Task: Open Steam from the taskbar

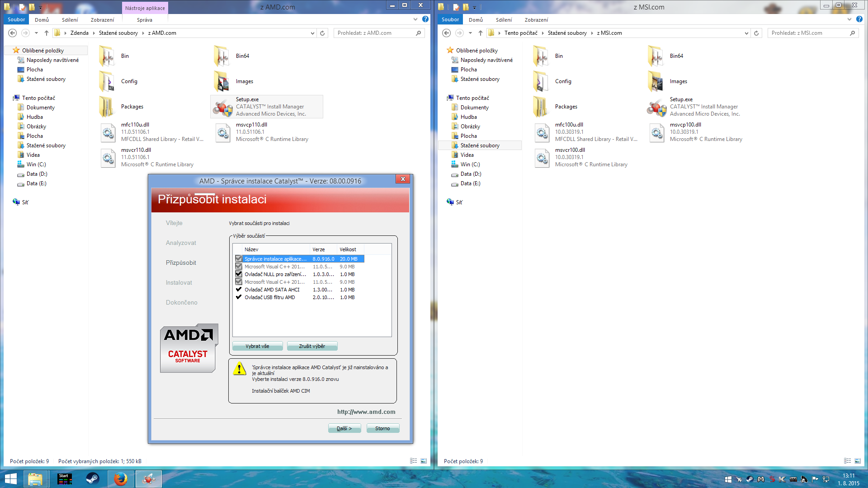Action: (x=93, y=479)
